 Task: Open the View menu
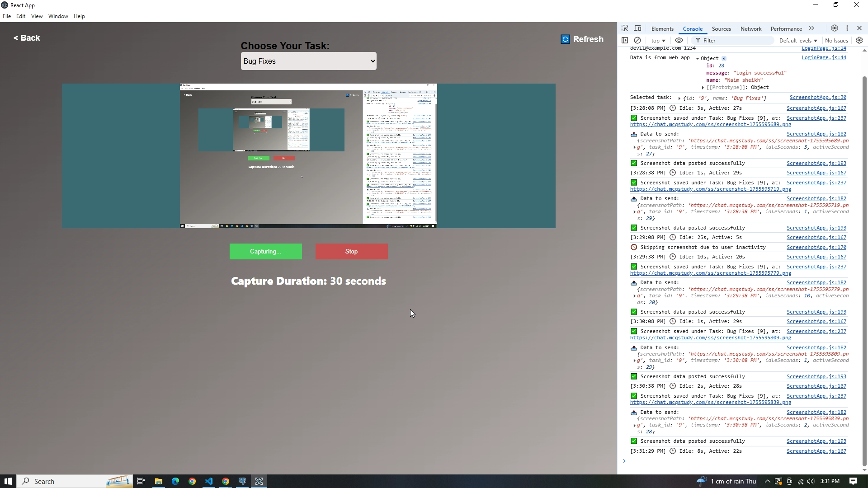coord(37,16)
